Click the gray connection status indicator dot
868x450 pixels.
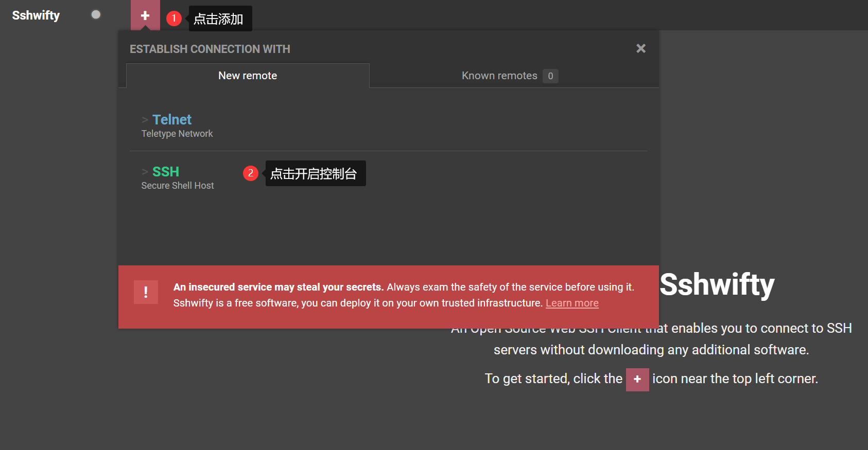pyautogui.click(x=96, y=15)
